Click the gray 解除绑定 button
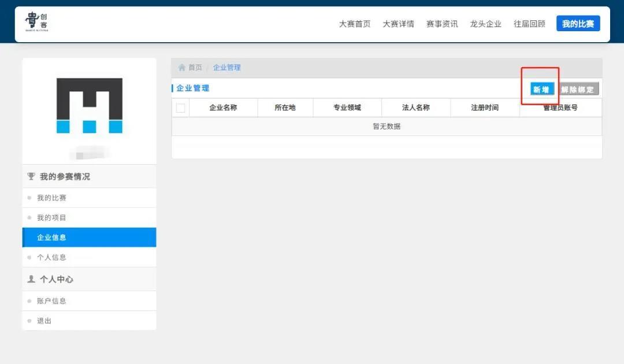The height and width of the screenshot is (364, 624). 578,89
